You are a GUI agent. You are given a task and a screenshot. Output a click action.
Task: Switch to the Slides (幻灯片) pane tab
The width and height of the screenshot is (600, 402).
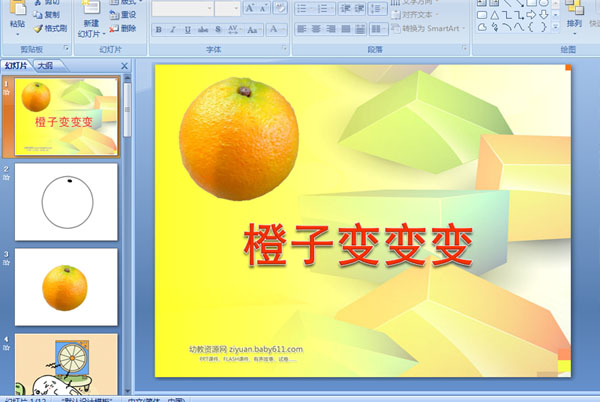click(x=16, y=65)
